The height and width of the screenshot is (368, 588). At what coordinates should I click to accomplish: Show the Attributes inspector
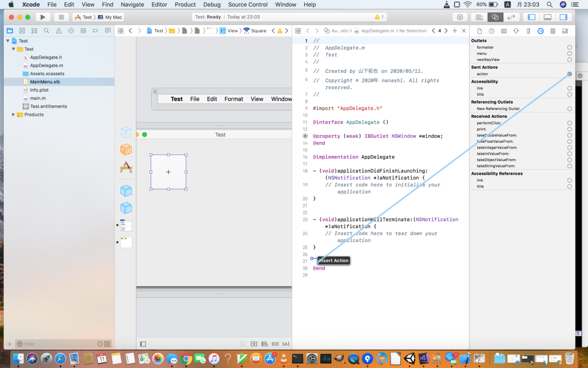point(516,31)
